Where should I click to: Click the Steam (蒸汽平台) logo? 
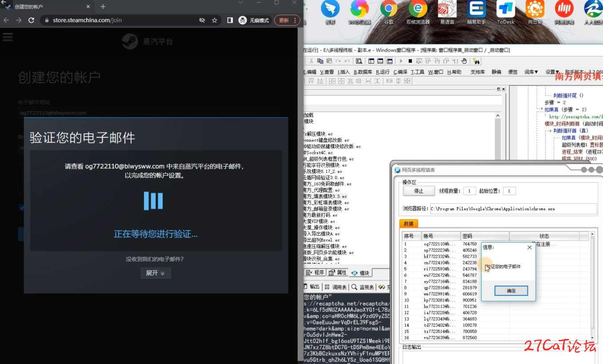pyautogui.click(x=148, y=42)
